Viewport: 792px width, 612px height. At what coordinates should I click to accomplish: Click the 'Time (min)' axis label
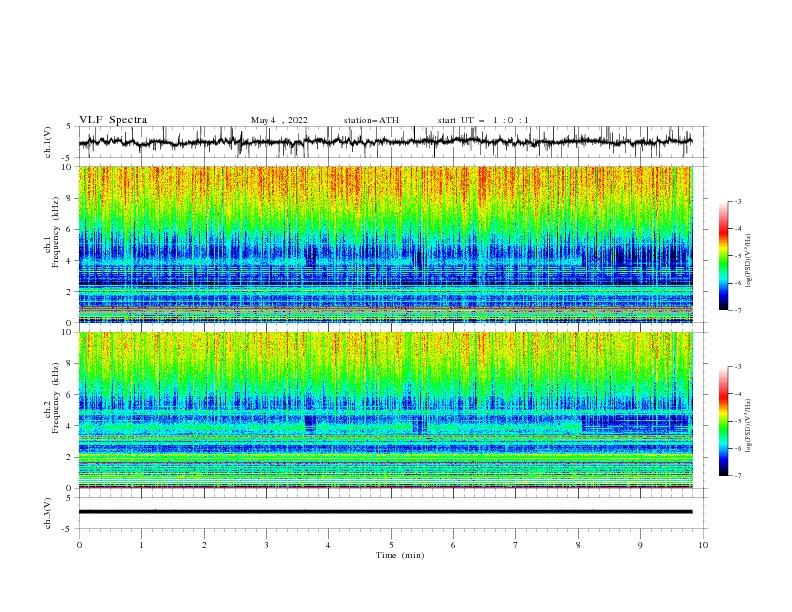tap(400, 555)
